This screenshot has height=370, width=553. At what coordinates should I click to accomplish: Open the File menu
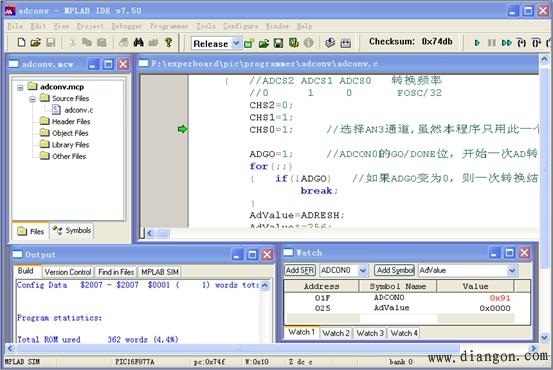click(x=15, y=26)
